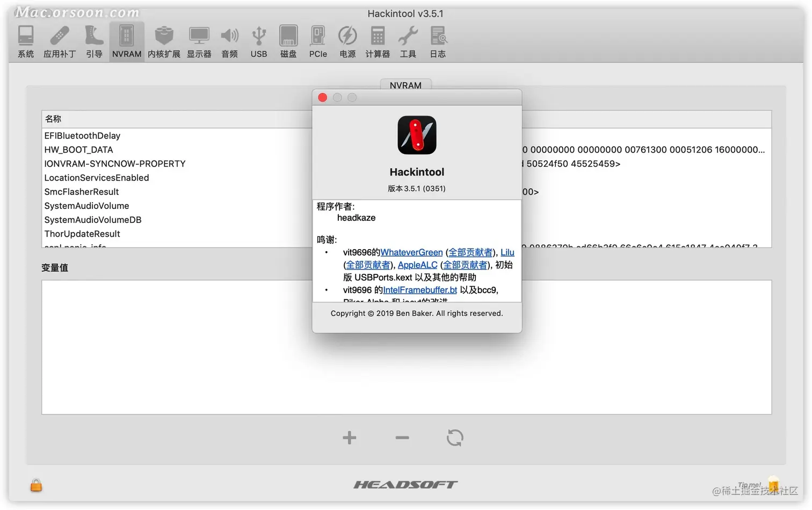Select the EFIBluetoothDelay row
This screenshot has height=510, width=812.
(177, 136)
